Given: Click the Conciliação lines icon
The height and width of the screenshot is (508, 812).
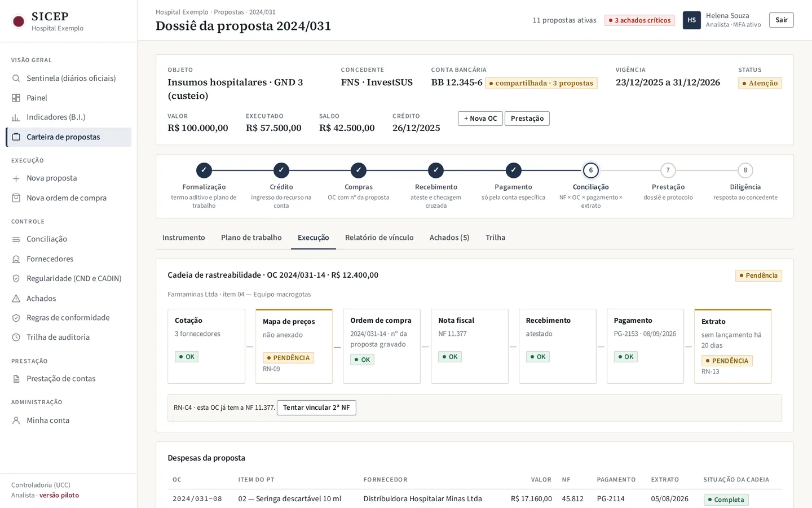Looking at the screenshot, I should [16, 239].
